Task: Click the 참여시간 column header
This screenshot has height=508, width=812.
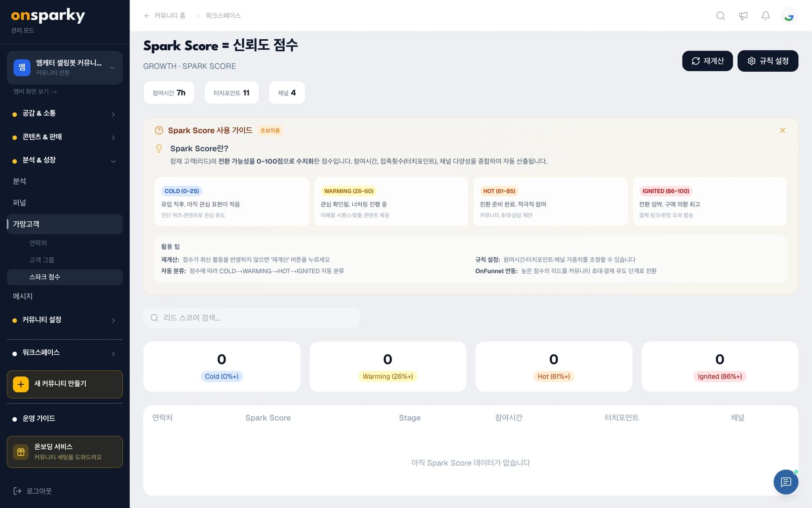Action: pos(508,418)
